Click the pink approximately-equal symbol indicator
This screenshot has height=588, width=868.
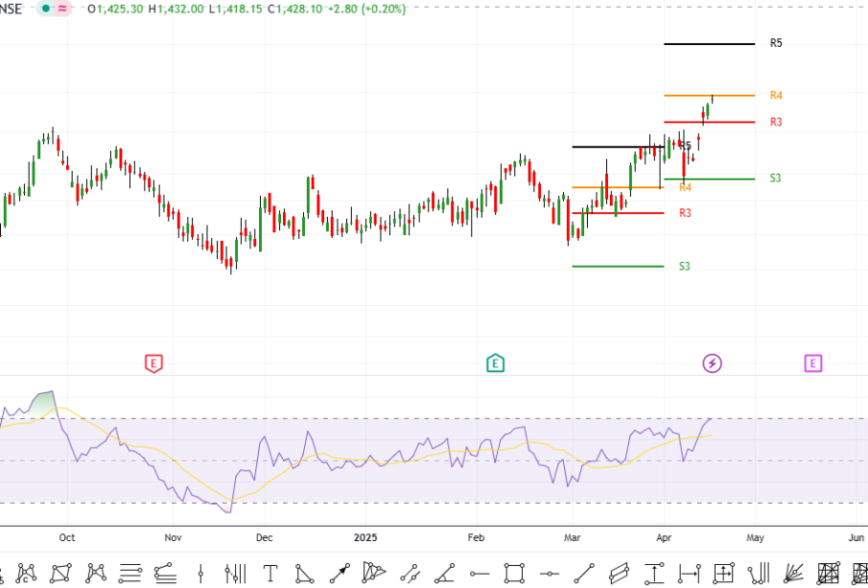click(x=63, y=9)
